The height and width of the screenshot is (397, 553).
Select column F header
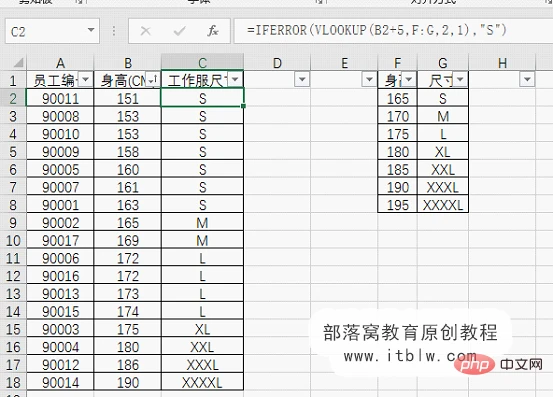point(397,63)
